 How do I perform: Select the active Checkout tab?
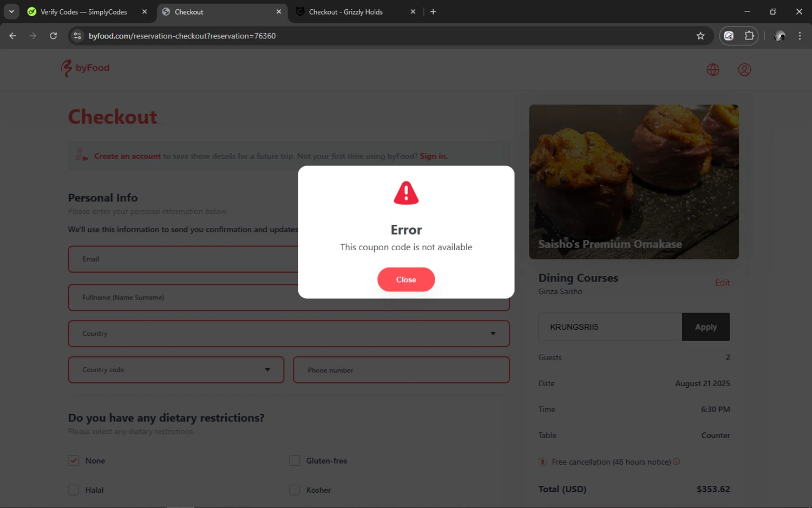221,11
